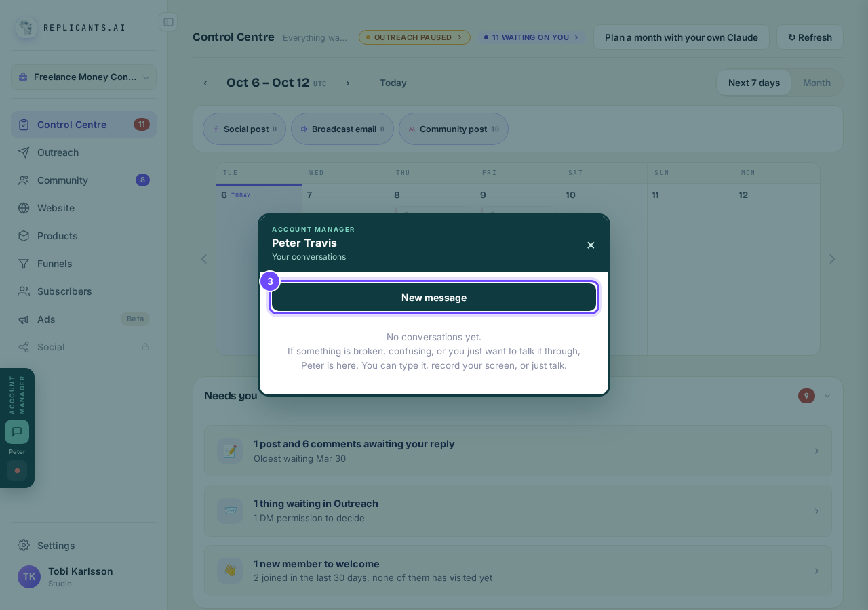Switch calendar view to Month
The image size is (868, 610).
click(816, 83)
